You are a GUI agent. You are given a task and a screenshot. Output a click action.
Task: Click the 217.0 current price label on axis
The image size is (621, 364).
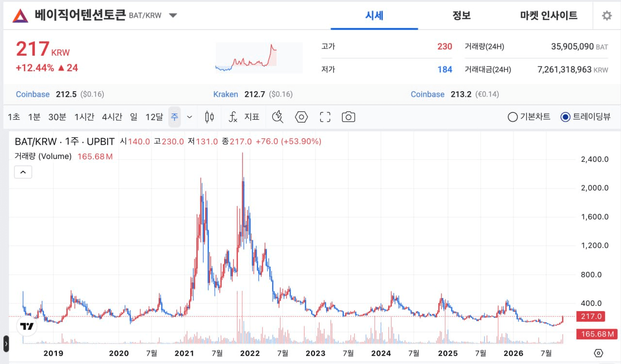point(590,317)
